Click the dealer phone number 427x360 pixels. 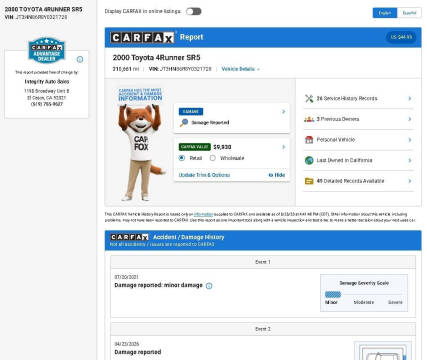click(x=47, y=104)
